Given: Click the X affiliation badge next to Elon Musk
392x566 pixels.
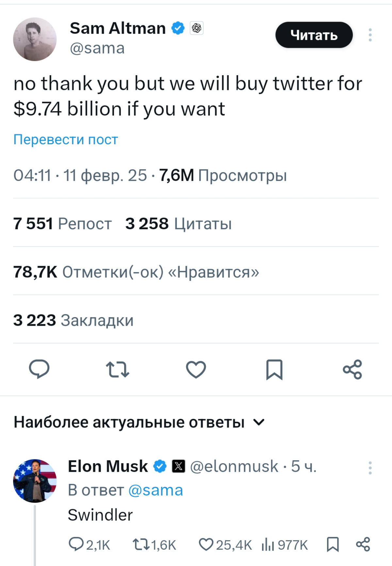Looking at the screenshot, I should [x=178, y=466].
